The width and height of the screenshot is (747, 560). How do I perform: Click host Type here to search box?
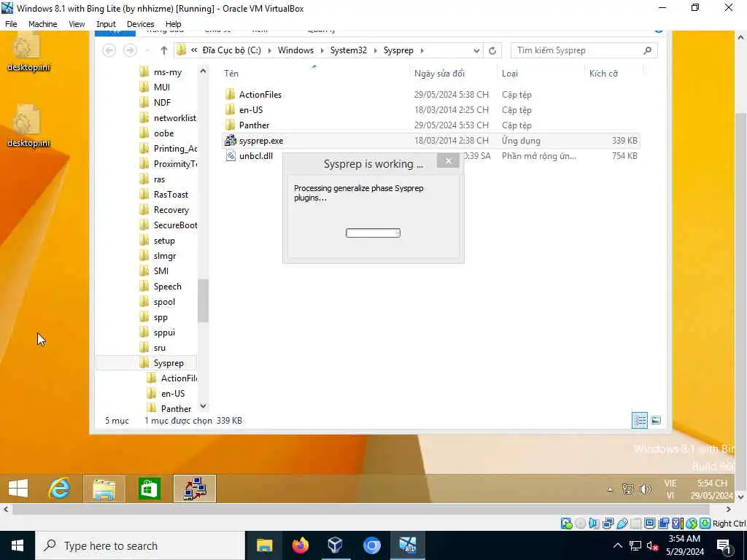pyautogui.click(x=140, y=545)
